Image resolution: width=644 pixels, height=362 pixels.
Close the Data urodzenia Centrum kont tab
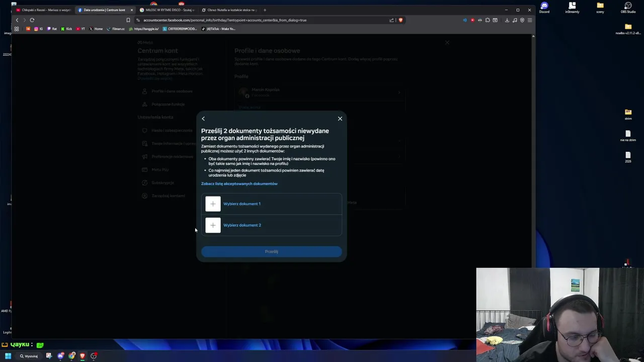click(x=132, y=10)
